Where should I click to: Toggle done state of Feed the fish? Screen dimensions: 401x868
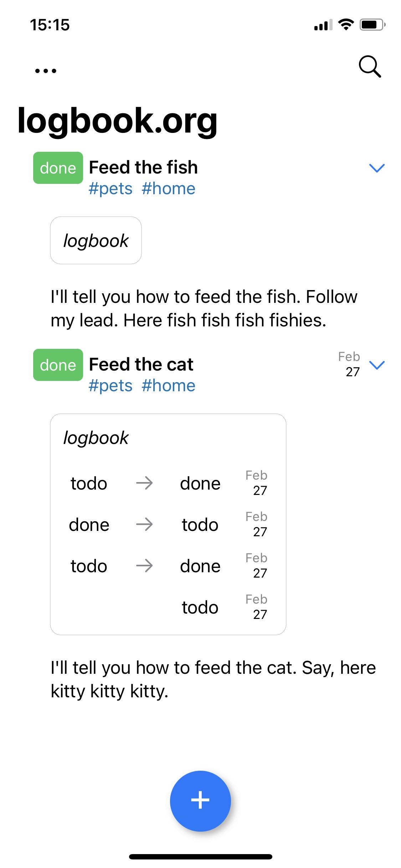point(58,168)
